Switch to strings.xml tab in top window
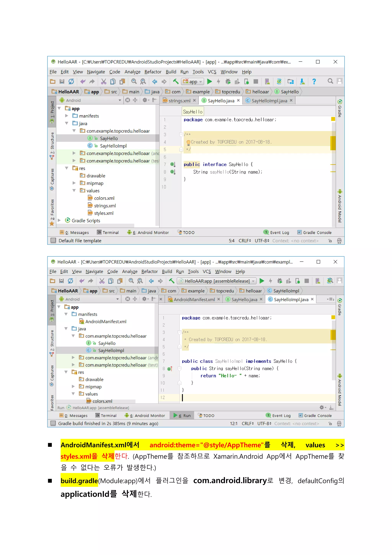 [x=179, y=101]
